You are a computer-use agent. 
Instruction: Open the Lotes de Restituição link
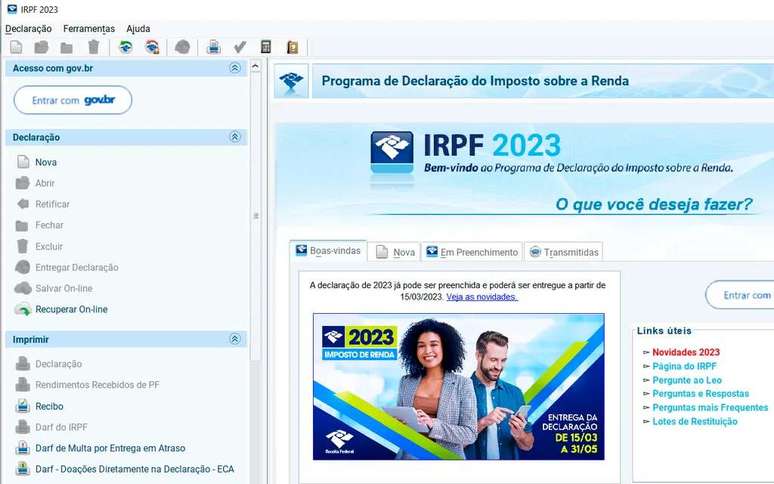tap(695, 421)
